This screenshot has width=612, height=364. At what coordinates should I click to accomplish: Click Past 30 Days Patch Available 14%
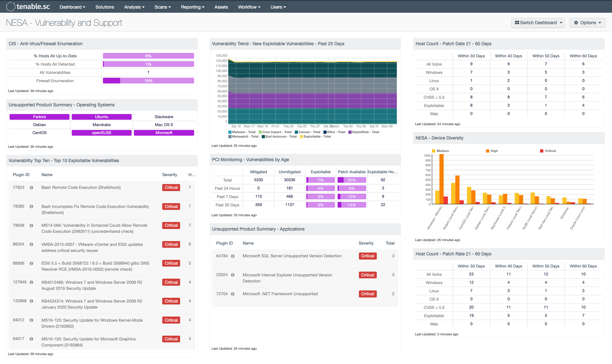(352, 205)
